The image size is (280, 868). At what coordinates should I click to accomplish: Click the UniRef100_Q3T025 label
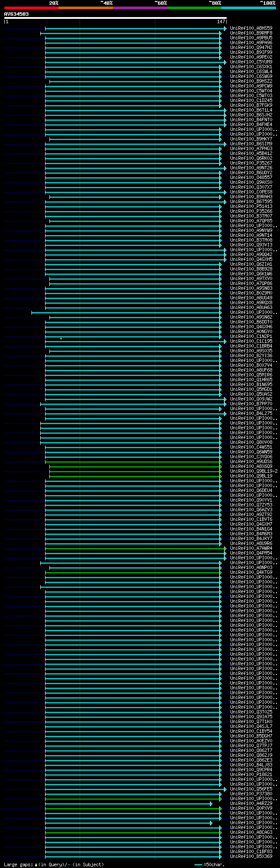click(251, 712)
